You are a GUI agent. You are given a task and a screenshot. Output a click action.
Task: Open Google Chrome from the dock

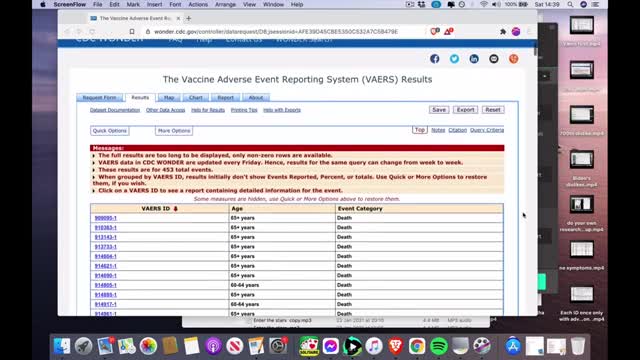click(417, 346)
